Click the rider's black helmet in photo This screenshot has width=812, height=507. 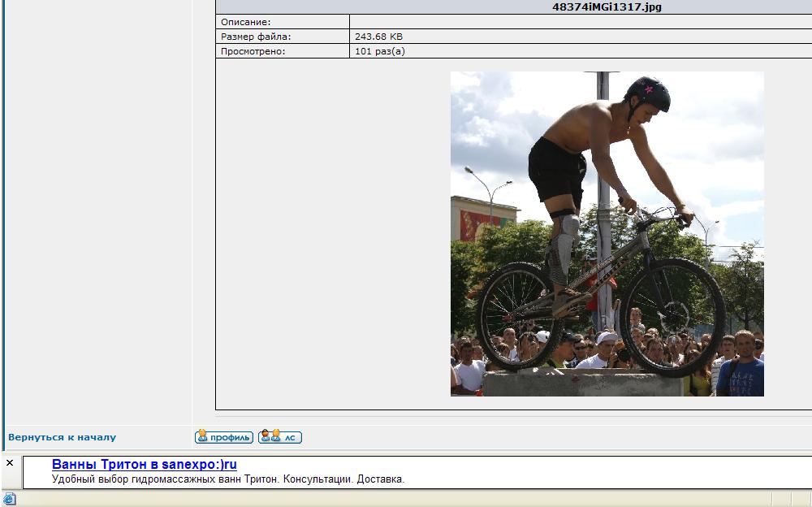coord(650,94)
